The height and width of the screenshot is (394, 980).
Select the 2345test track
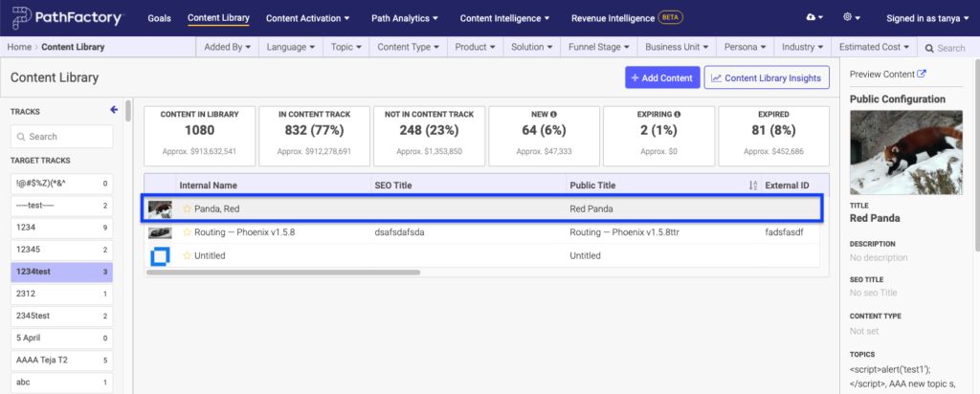62,316
